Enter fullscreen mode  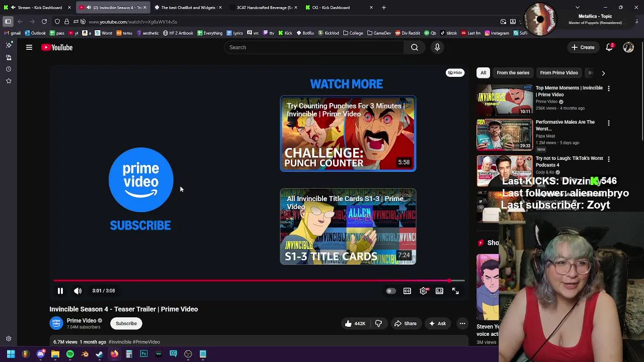tap(455, 291)
